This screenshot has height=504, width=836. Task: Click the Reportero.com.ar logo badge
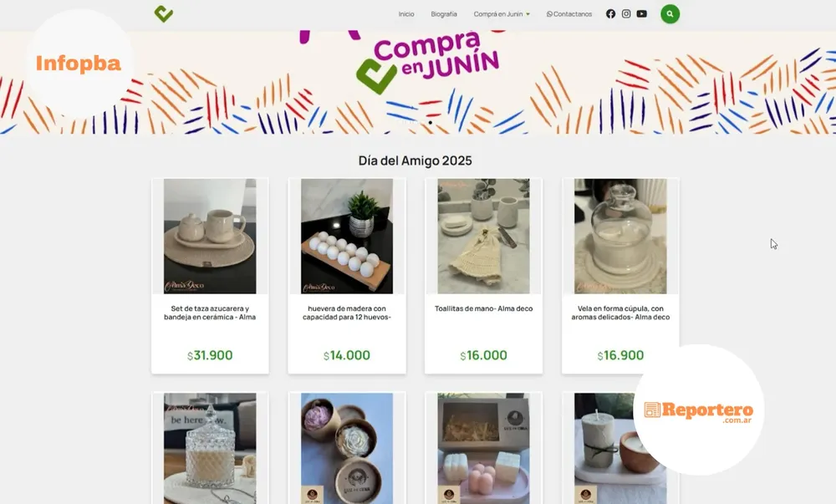pos(698,410)
